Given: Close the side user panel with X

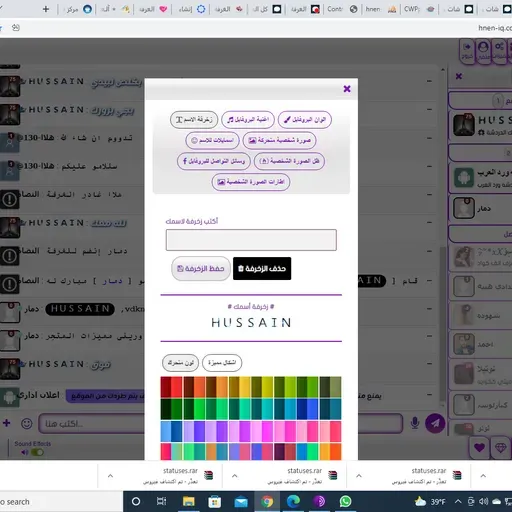Looking at the screenshot, I should (x=459, y=76).
